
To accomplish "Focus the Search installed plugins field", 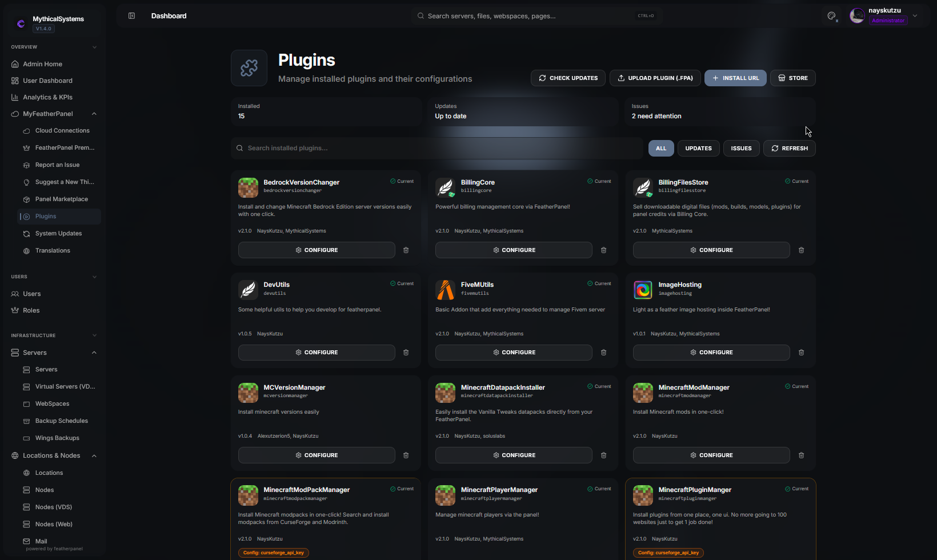I will click(x=437, y=148).
